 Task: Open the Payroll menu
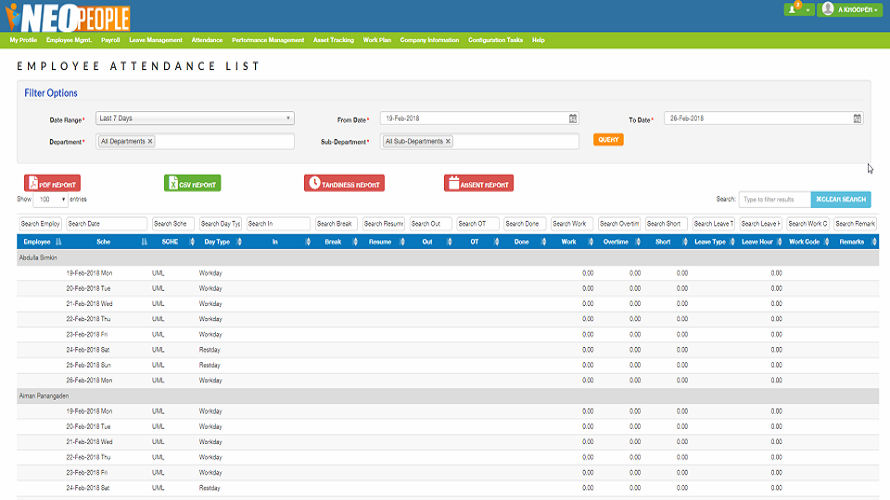tap(110, 40)
